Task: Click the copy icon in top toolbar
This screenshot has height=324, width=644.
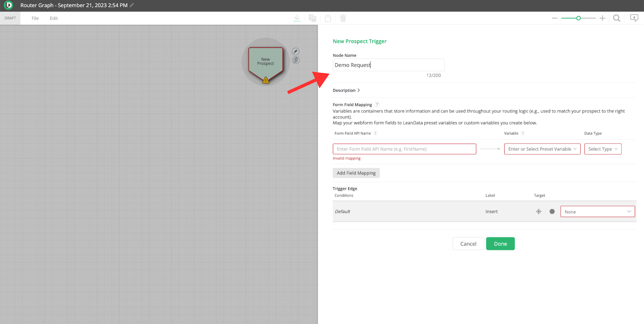Action: [312, 18]
